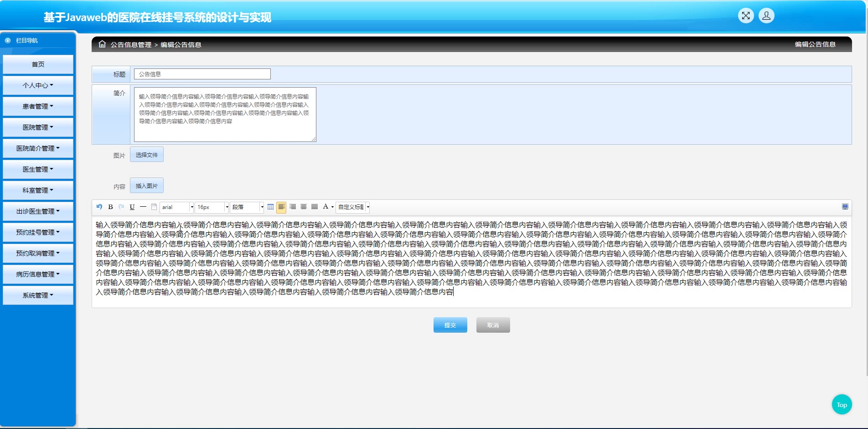This screenshot has width=868, height=429.
Task: Click the Top back-to-top button
Action: 842,404
